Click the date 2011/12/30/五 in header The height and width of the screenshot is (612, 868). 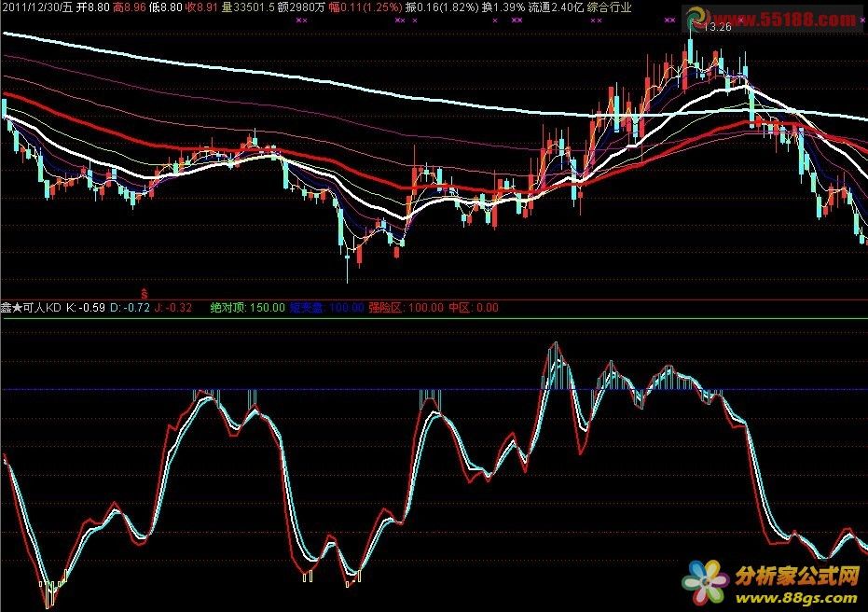click(37, 7)
